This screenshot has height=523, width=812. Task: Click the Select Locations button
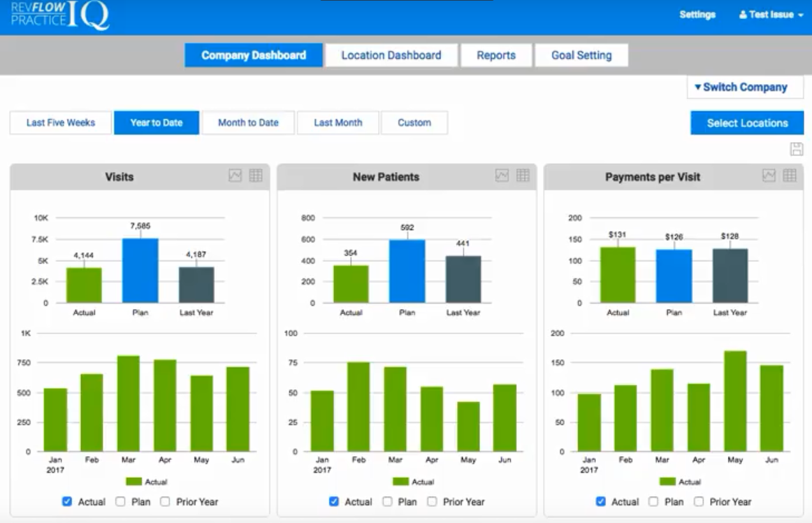(747, 123)
